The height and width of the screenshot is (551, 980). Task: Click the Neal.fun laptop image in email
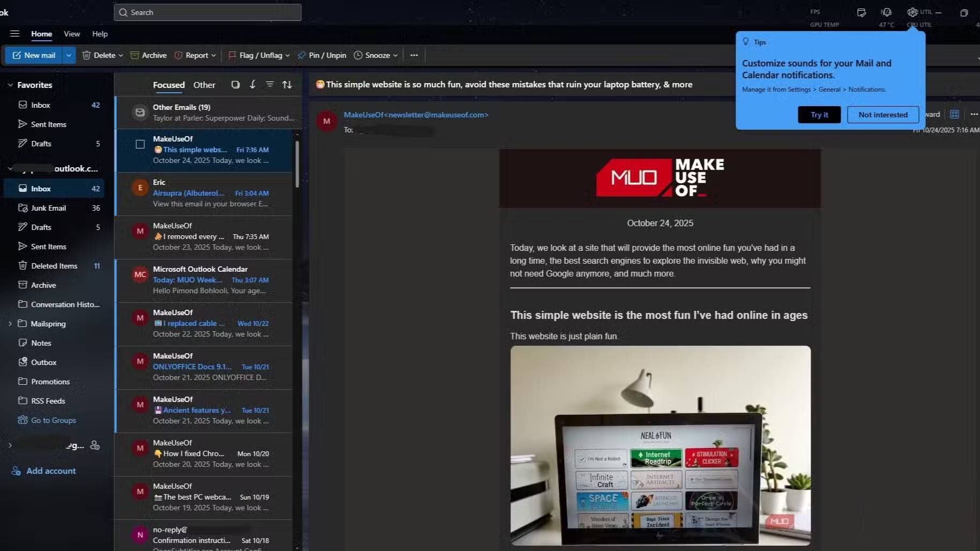tap(660, 445)
